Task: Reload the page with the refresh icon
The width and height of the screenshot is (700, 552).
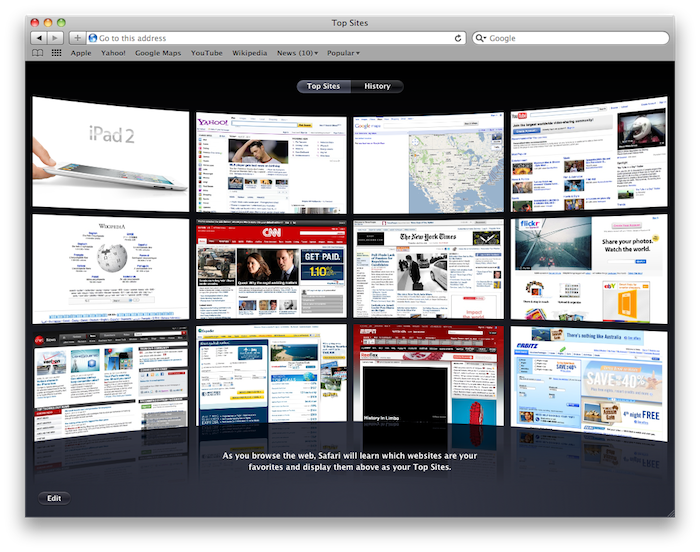Action: click(458, 38)
